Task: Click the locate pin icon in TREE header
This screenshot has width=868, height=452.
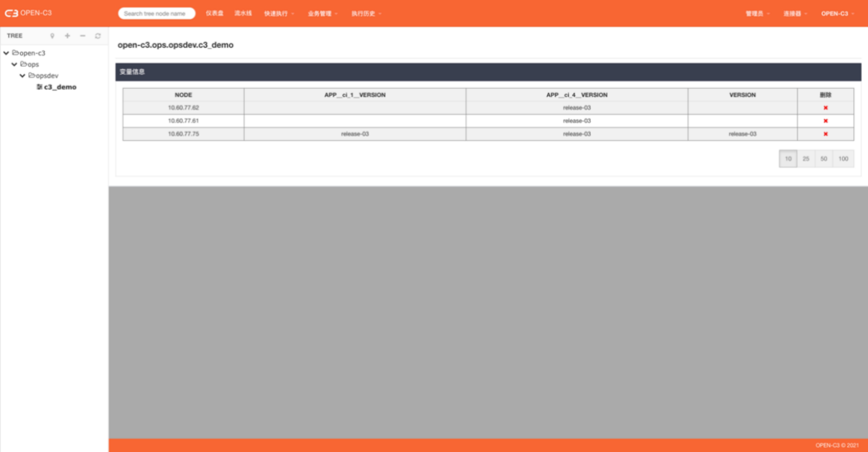Action: point(52,36)
